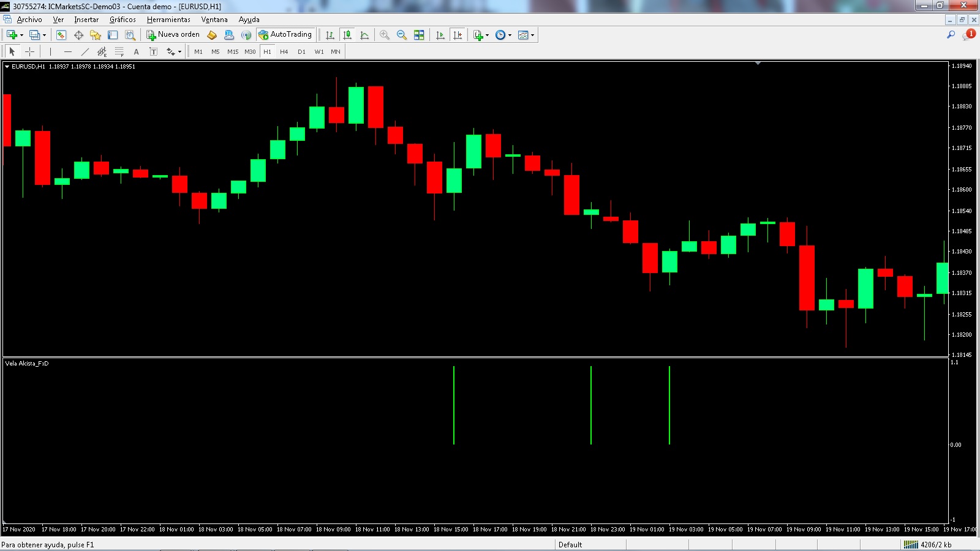Viewport: 980px width, 551px height.
Task: Expand the indicators dropdown arrow
Action: 488,35
